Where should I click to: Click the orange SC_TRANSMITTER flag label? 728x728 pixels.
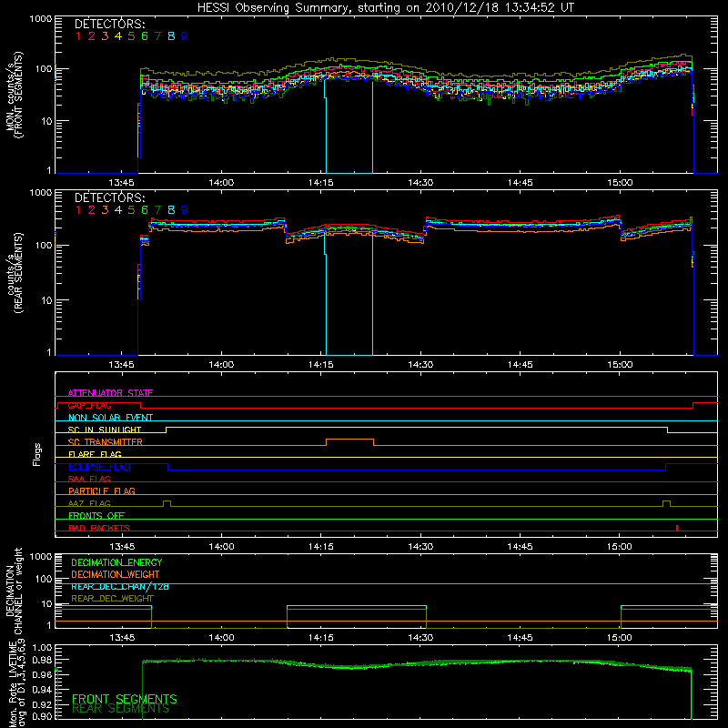click(x=106, y=442)
